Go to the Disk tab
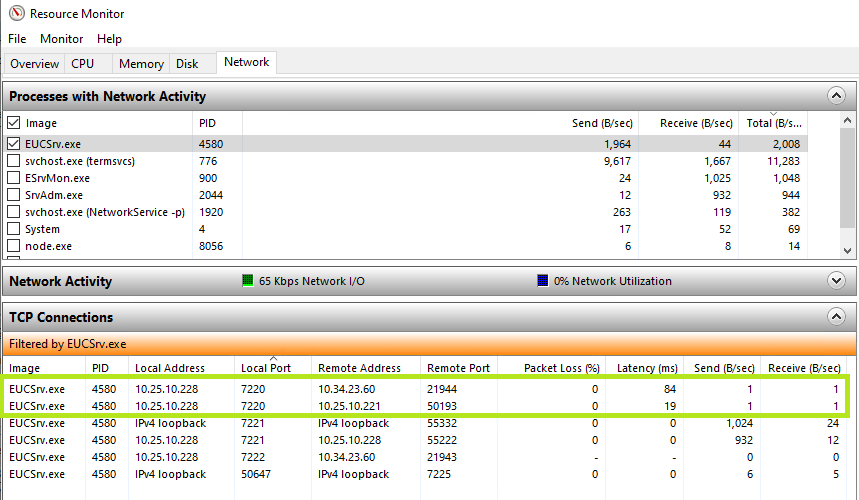859x500 pixels. coord(187,64)
